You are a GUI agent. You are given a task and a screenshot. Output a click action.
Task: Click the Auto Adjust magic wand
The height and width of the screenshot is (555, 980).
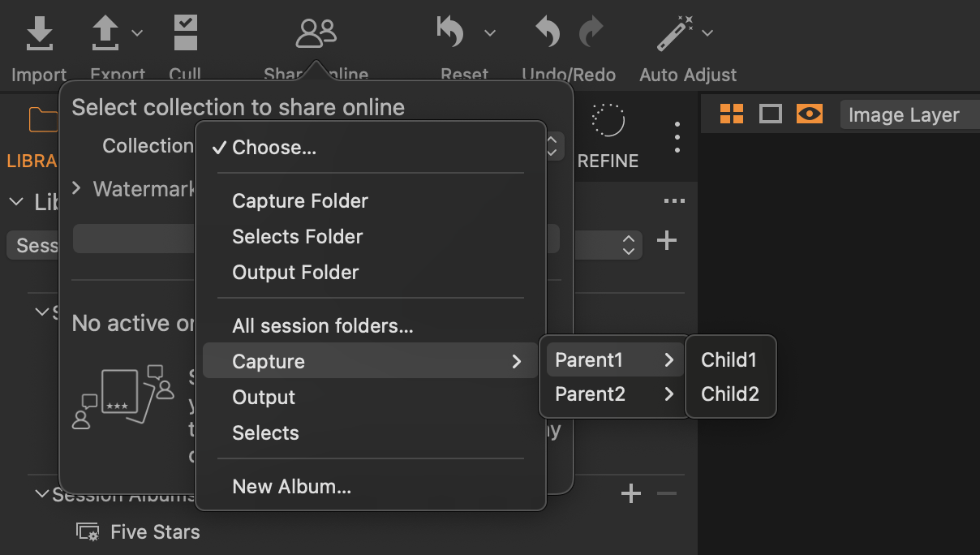(676, 34)
